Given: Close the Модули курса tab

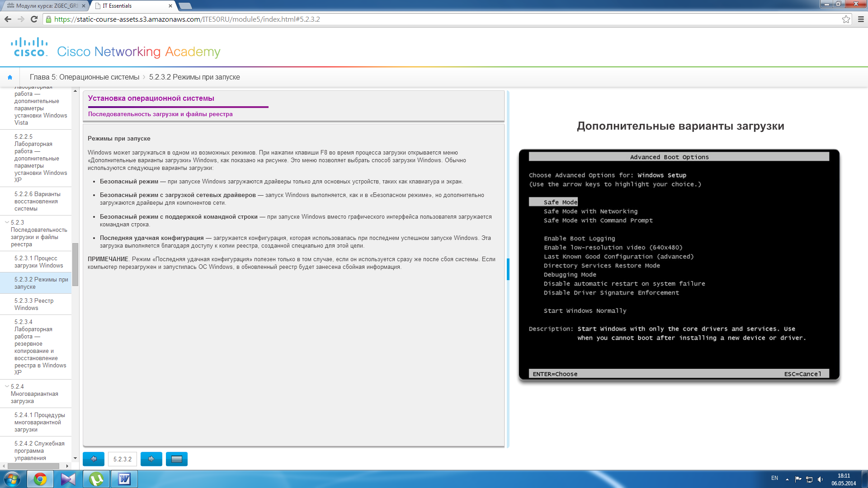Looking at the screenshot, I should click(83, 6).
